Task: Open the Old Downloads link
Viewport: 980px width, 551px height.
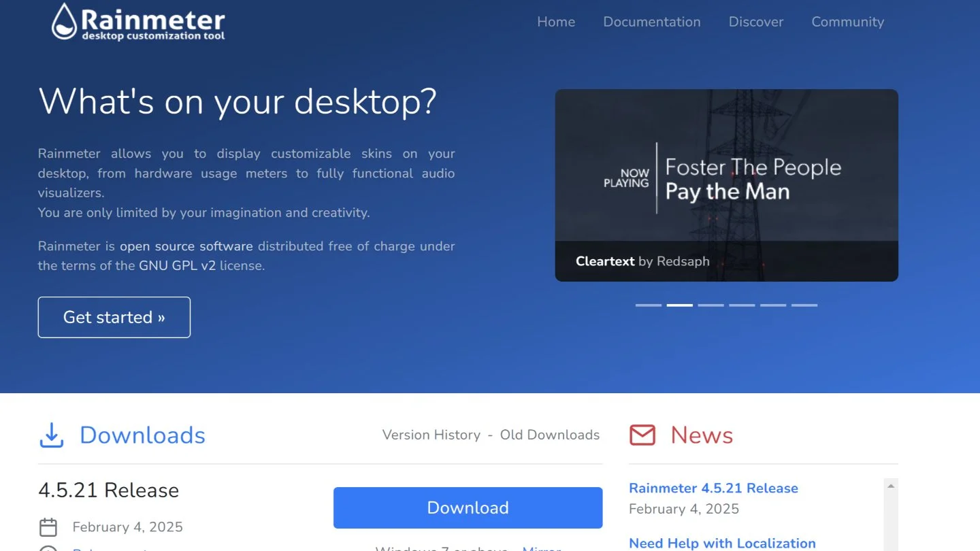Action: point(550,435)
